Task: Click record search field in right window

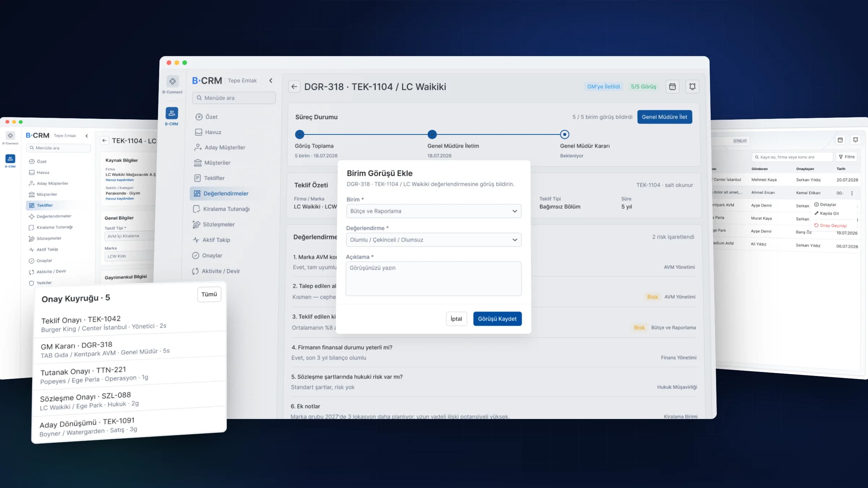Action: pyautogui.click(x=792, y=157)
